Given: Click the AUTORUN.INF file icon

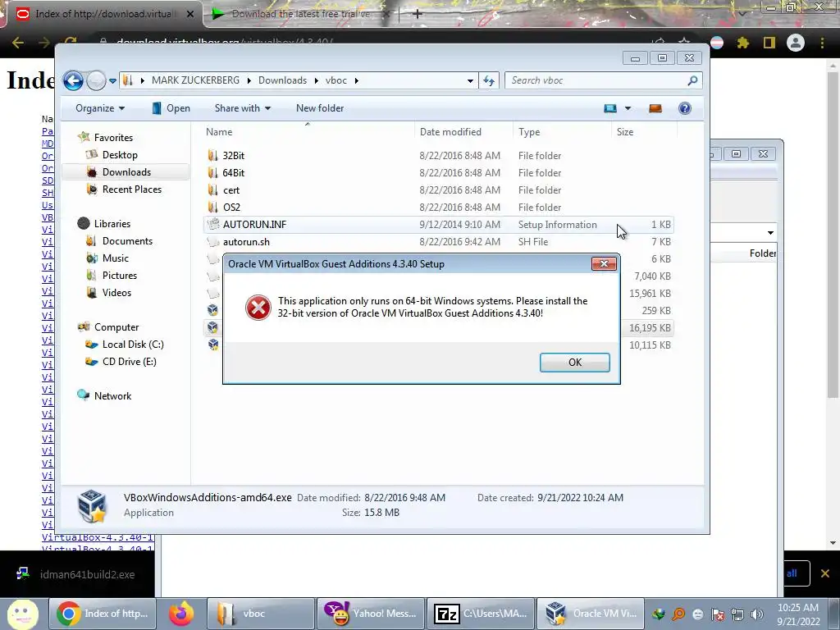Looking at the screenshot, I should click(213, 225).
